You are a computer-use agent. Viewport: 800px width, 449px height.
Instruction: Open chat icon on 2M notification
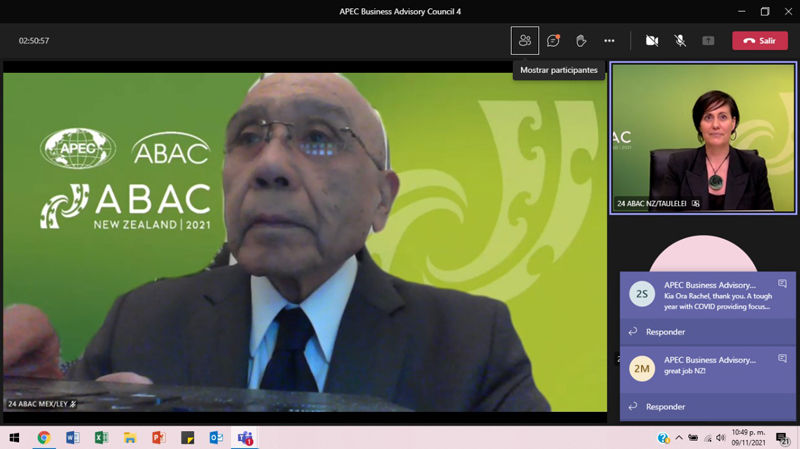click(x=782, y=358)
